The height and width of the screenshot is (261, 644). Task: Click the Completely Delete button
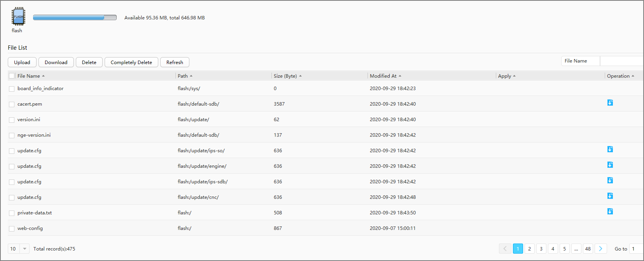point(131,62)
